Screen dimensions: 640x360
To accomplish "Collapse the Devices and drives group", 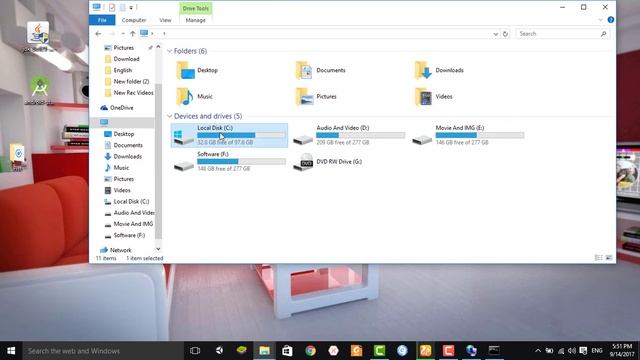I will [169, 116].
